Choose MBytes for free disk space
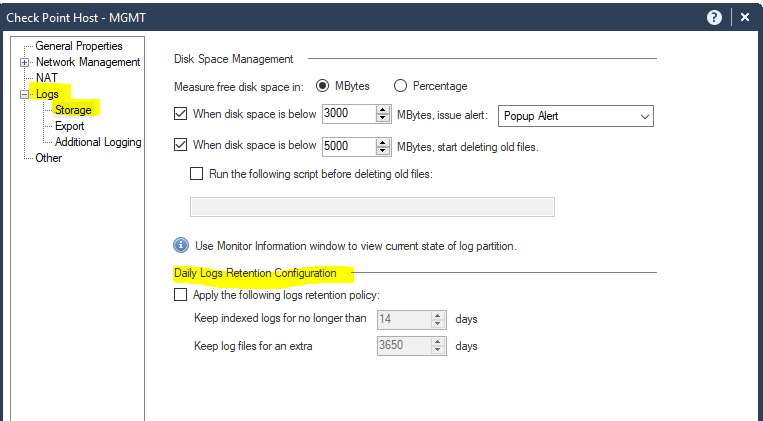 (x=322, y=86)
